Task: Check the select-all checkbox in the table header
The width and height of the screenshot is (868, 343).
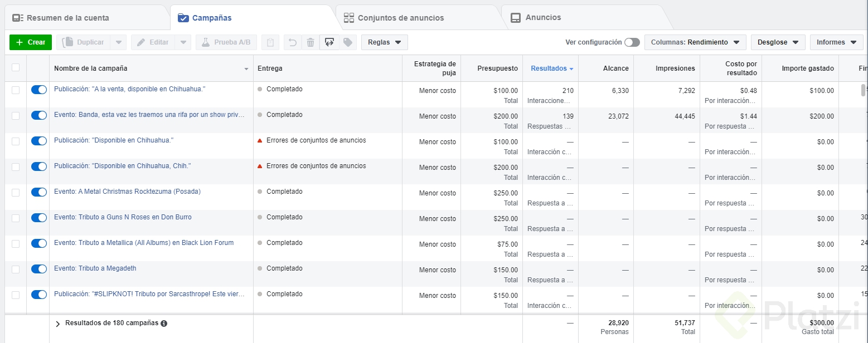Action: (x=16, y=67)
